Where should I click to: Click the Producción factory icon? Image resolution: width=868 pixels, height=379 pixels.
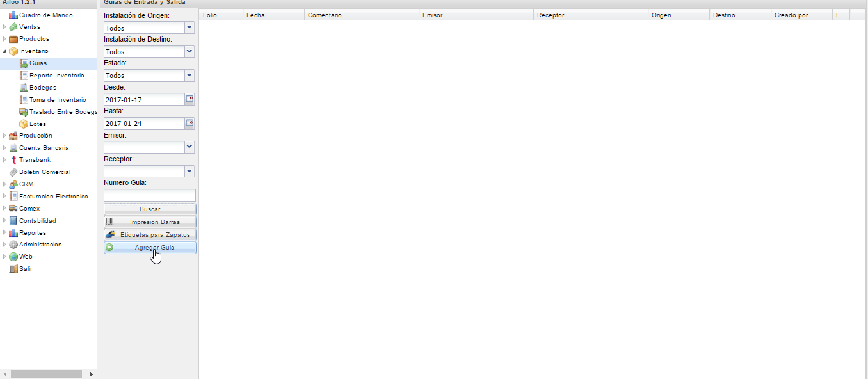click(13, 136)
